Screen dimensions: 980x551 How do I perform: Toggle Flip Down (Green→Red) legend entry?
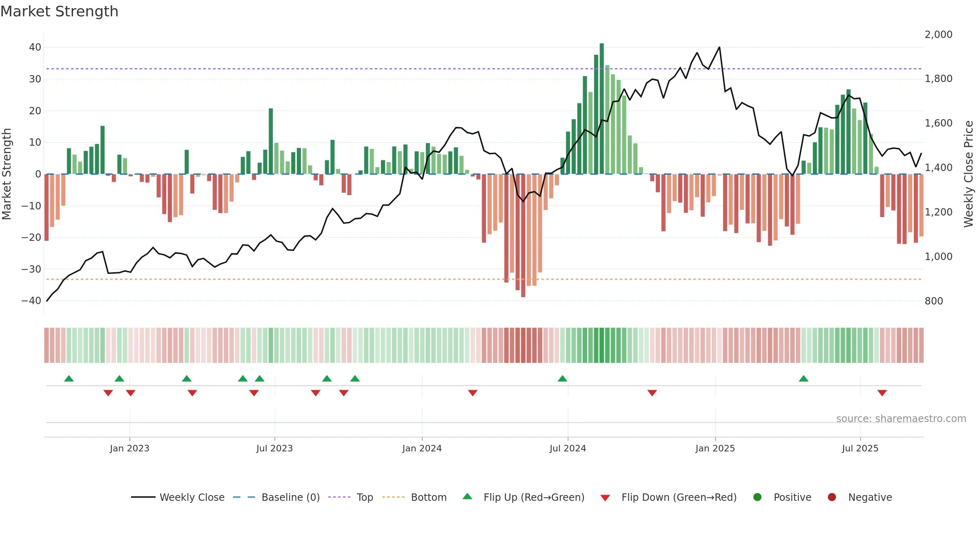point(668,497)
